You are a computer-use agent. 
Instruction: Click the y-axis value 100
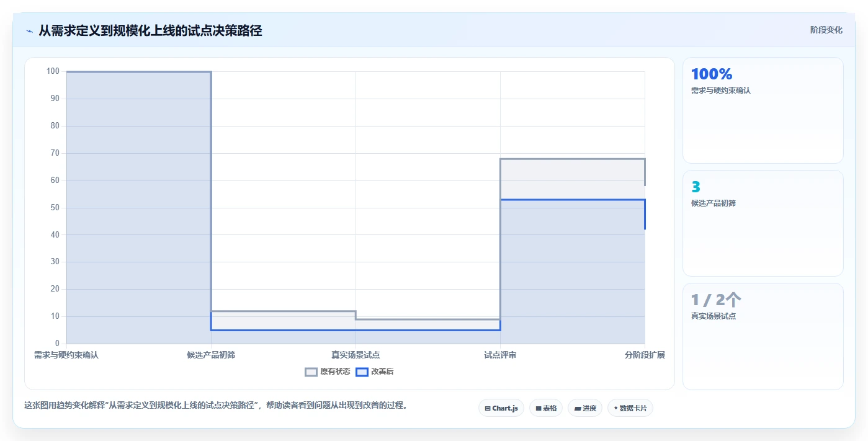[x=53, y=71]
